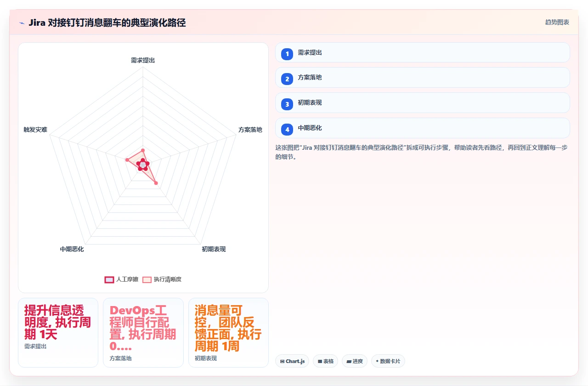Click the 触发灾难 radar axis label
Screen dimensions: 588x386
click(35, 130)
